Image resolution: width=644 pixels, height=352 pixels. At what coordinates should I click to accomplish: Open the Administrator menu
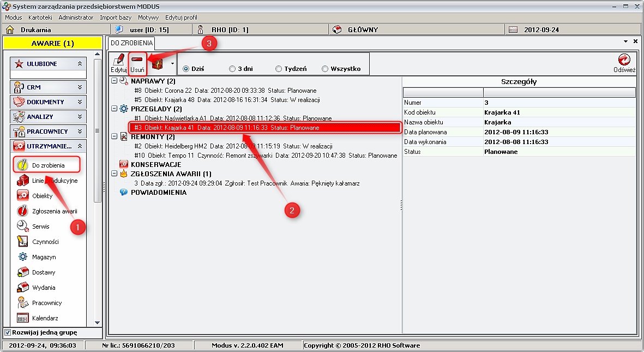pyautogui.click(x=76, y=17)
